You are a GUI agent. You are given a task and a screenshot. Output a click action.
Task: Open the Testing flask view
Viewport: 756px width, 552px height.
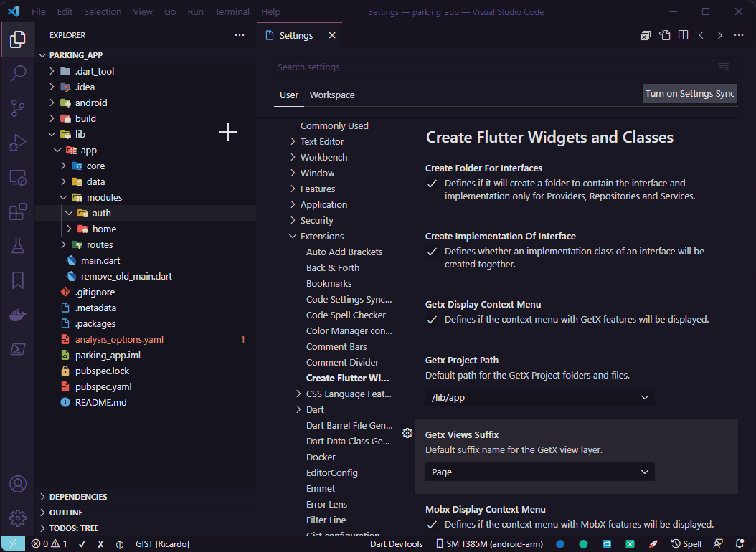[x=18, y=246]
